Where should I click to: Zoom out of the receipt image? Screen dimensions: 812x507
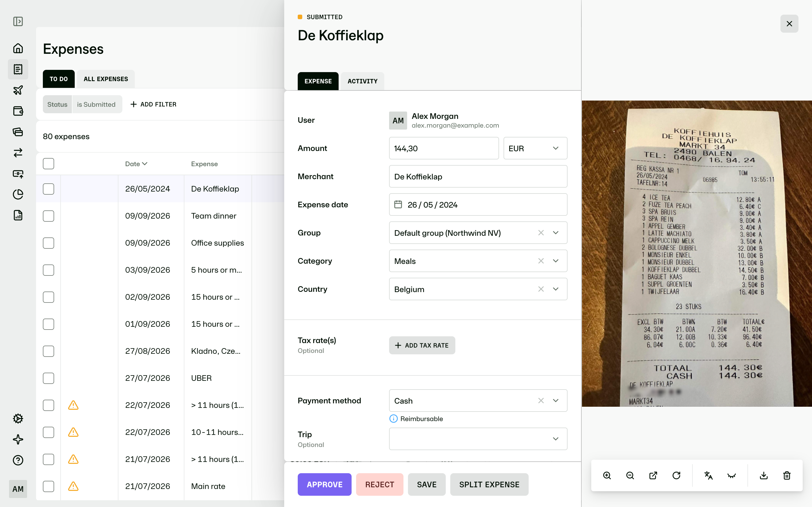click(630, 475)
